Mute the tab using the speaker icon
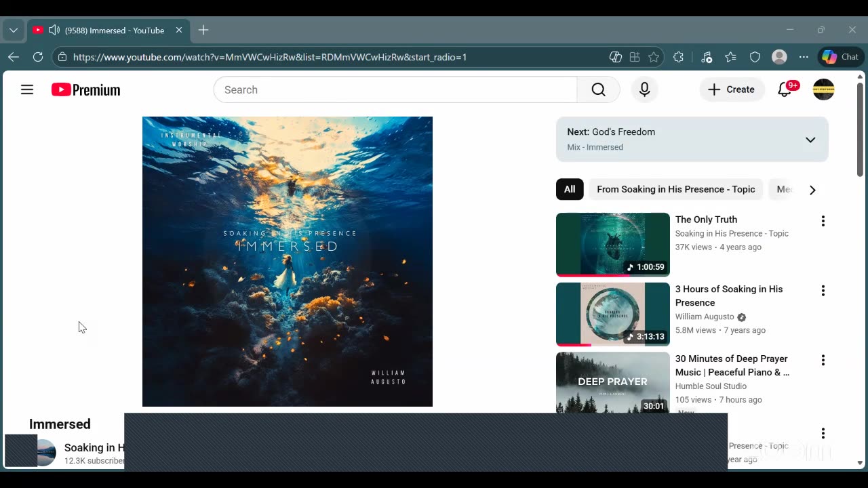Screen dimensions: 868x488 (54, 30)
